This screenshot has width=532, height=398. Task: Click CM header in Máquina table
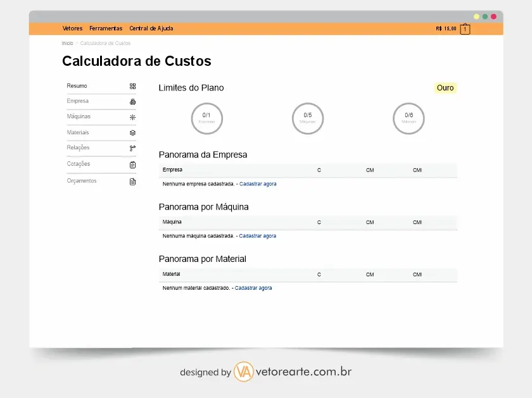tap(370, 222)
